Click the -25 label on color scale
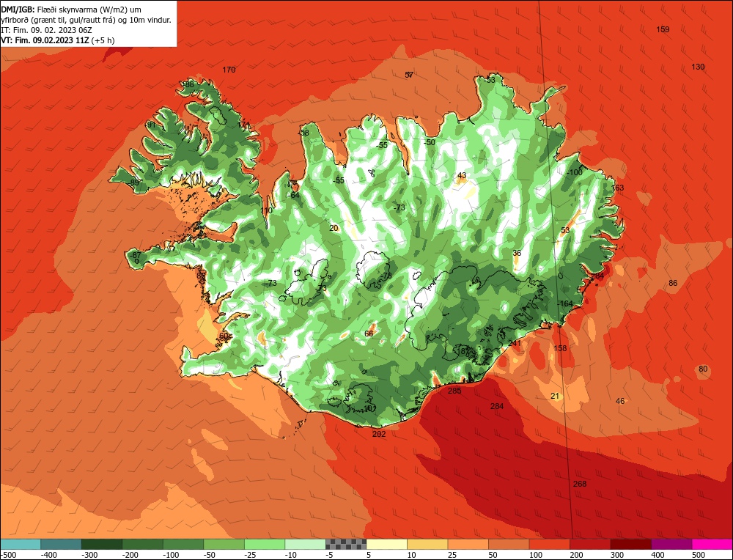This screenshot has width=733, height=560. pyautogui.click(x=251, y=555)
